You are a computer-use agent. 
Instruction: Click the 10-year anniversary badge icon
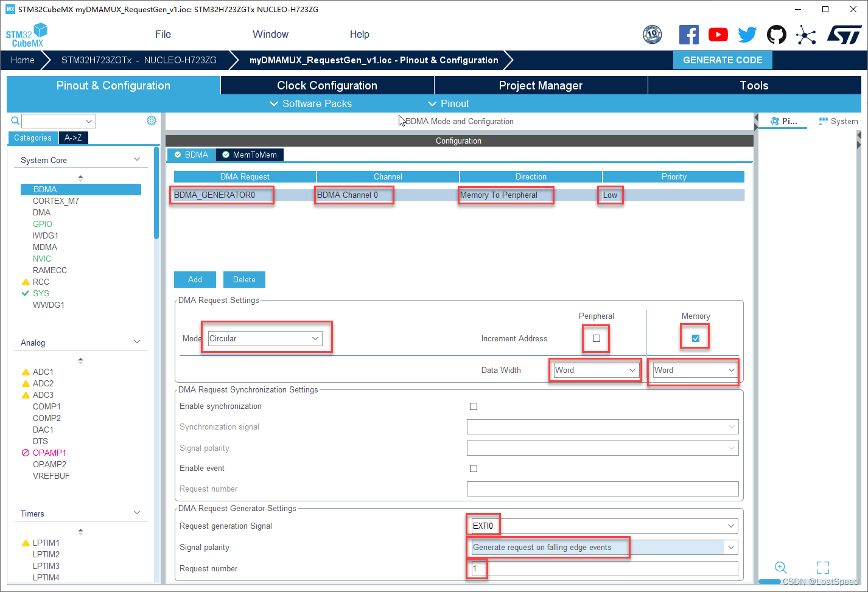point(653,35)
